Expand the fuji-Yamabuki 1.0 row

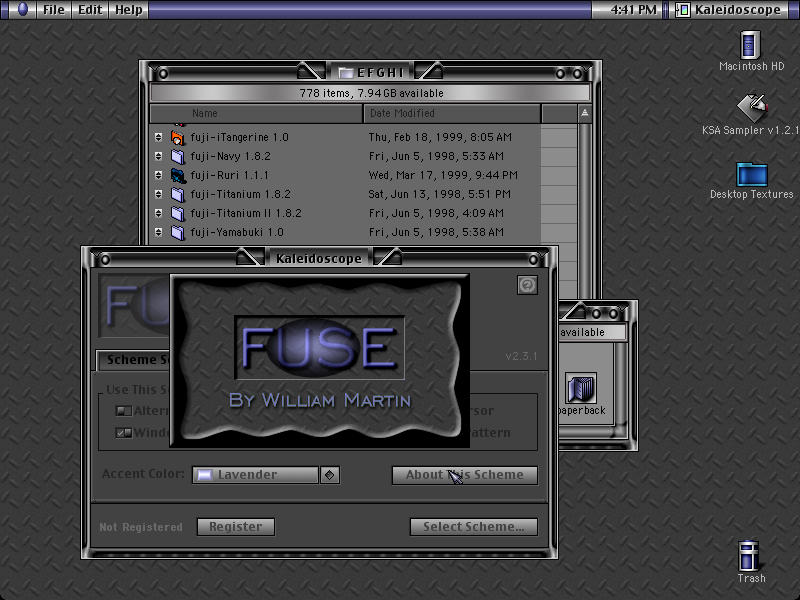click(158, 232)
